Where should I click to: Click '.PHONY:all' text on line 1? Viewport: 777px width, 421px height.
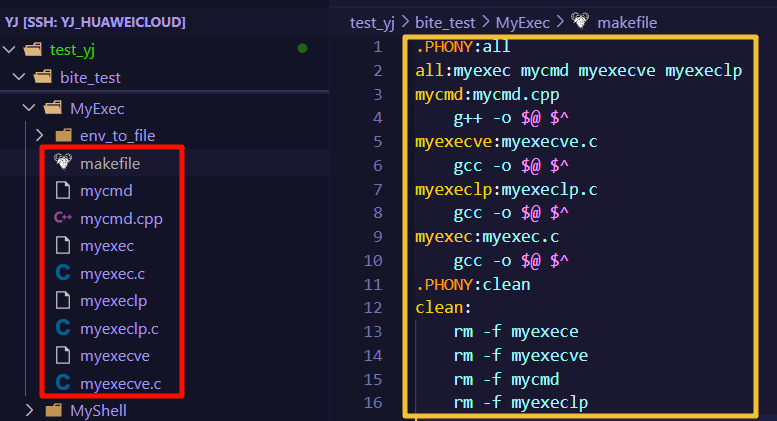[463, 47]
